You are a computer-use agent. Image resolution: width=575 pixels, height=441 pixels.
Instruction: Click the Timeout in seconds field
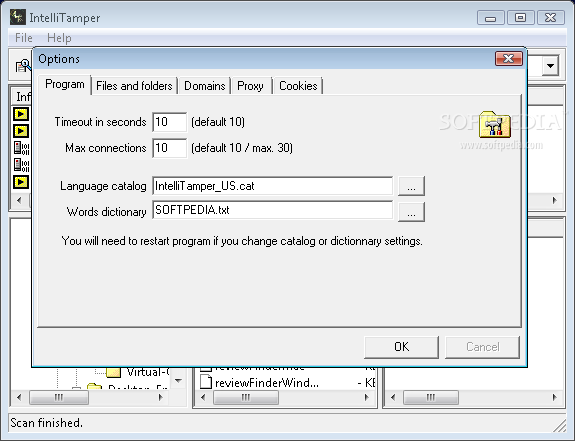[169, 122]
